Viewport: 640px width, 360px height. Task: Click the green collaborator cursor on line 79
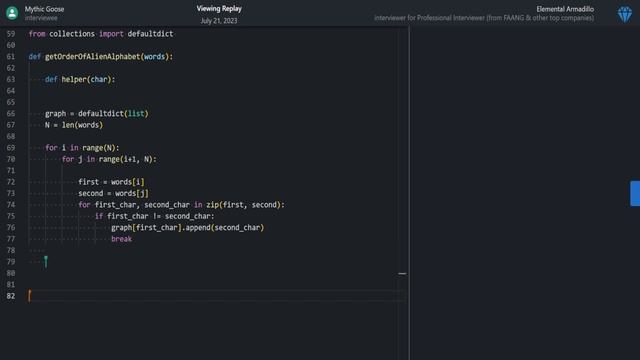[x=46, y=262]
